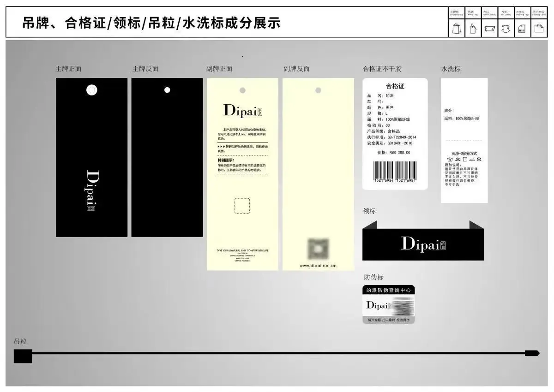Select the Hang Tags icon
This screenshot has height=392, width=554.
coord(472,29)
